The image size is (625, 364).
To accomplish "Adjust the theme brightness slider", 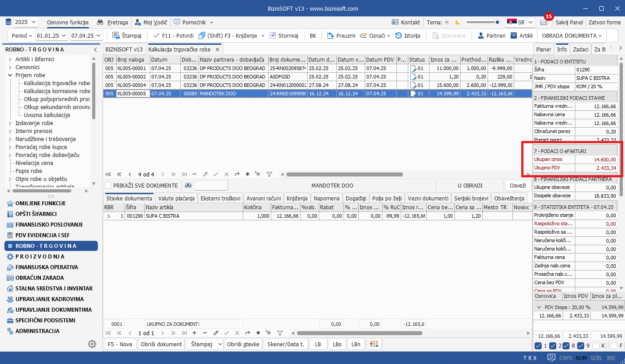I will pos(497,22).
